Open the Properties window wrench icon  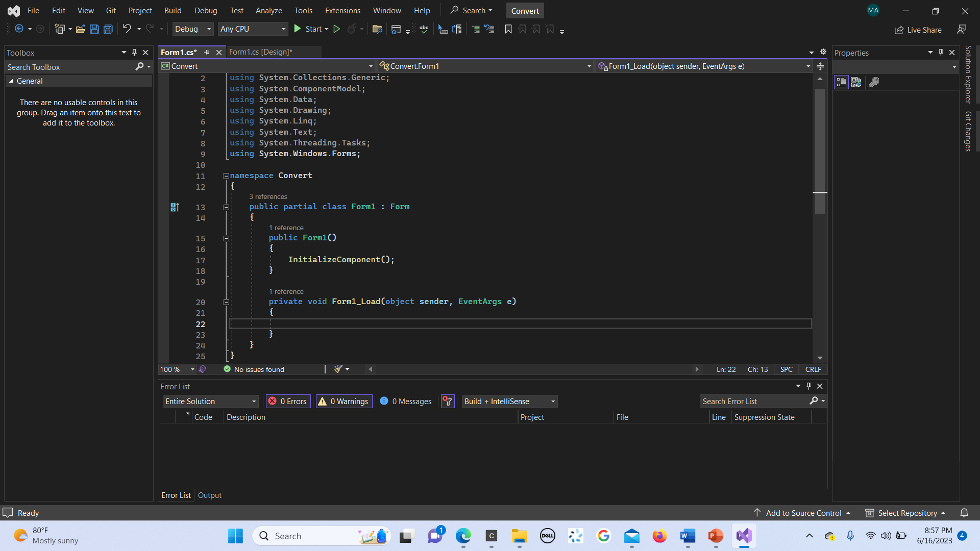874,82
